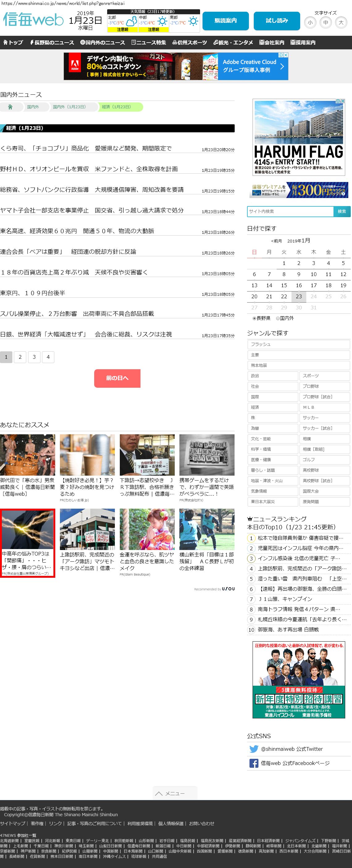Open the official Facebook page icon
352x868 pixels.
point(254,763)
